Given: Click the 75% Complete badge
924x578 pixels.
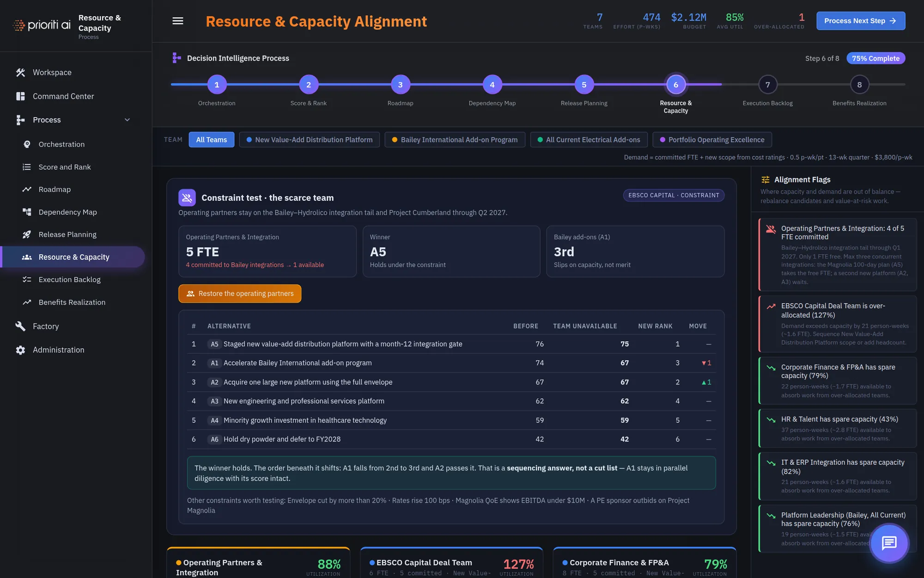Looking at the screenshot, I should point(875,58).
